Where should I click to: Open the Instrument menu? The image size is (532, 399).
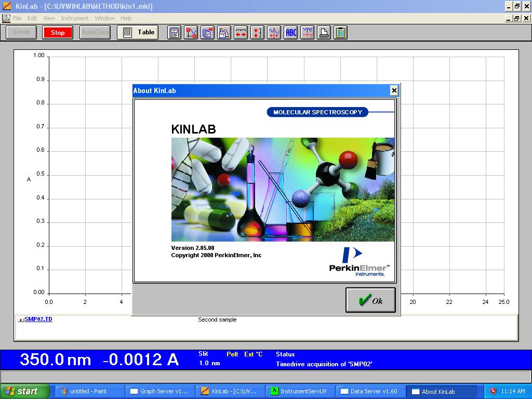[75, 18]
